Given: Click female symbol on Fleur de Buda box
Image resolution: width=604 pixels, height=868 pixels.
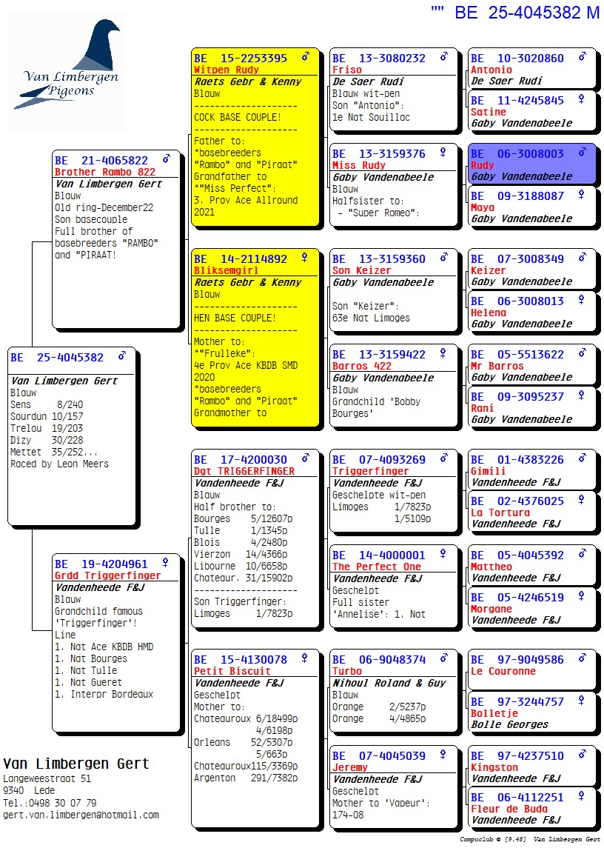Looking at the screenshot, I should 582,796.
